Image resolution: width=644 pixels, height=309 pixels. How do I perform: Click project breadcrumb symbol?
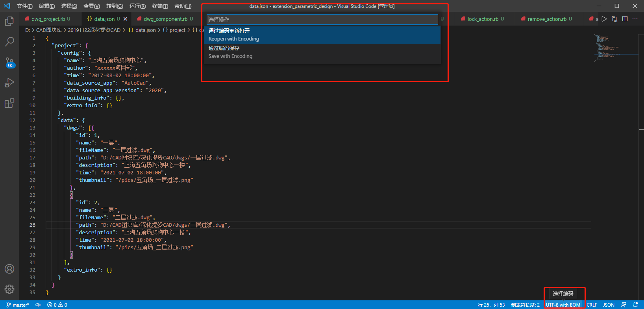point(174,30)
